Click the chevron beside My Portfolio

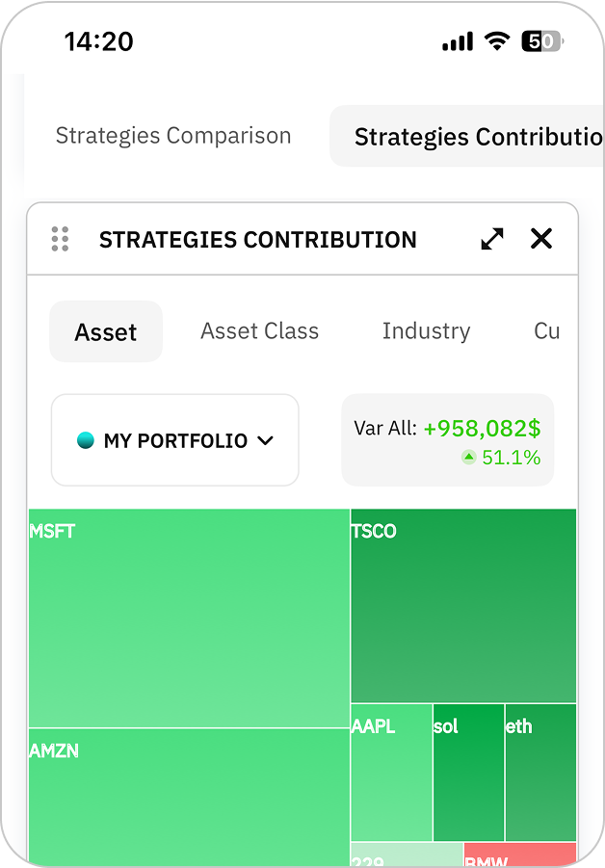[x=266, y=440]
